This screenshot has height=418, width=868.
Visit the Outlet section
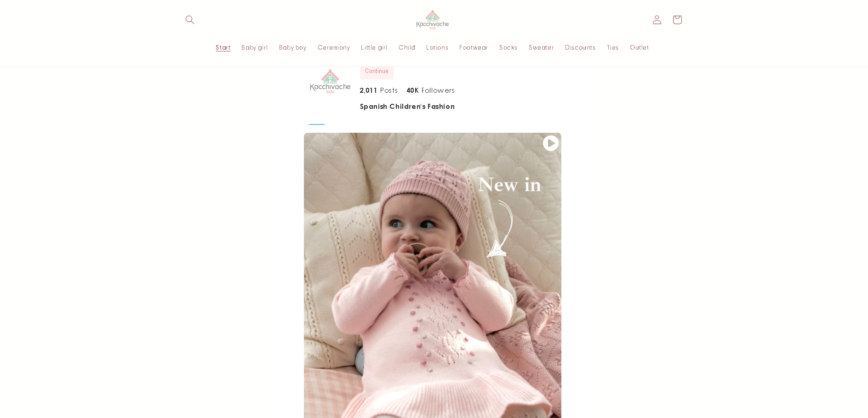(x=640, y=48)
